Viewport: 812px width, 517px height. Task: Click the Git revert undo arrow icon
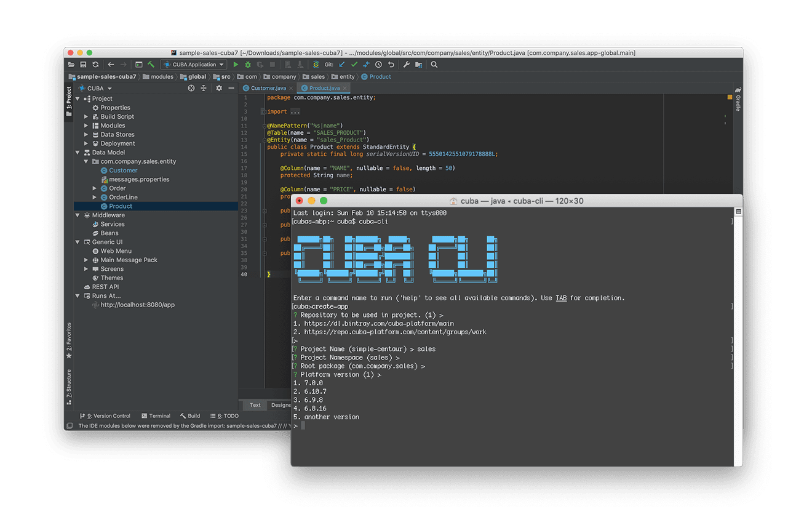coord(391,65)
